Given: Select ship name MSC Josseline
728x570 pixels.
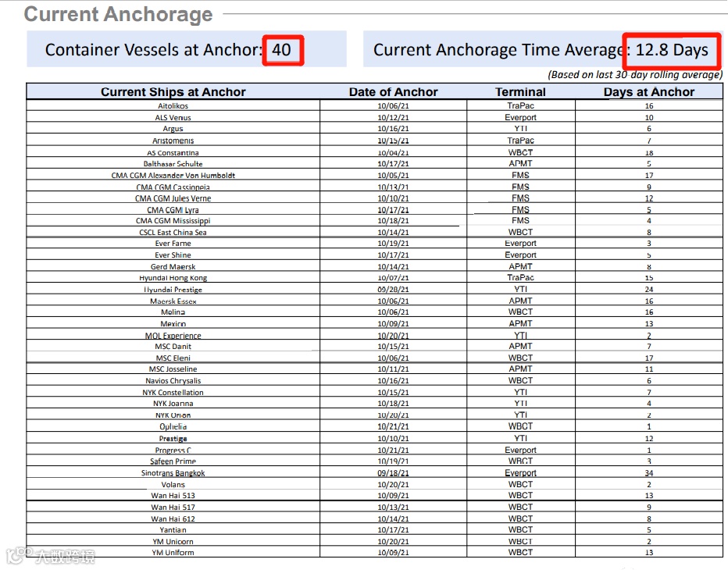Looking at the screenshot, I should click(x=173, y=369).
